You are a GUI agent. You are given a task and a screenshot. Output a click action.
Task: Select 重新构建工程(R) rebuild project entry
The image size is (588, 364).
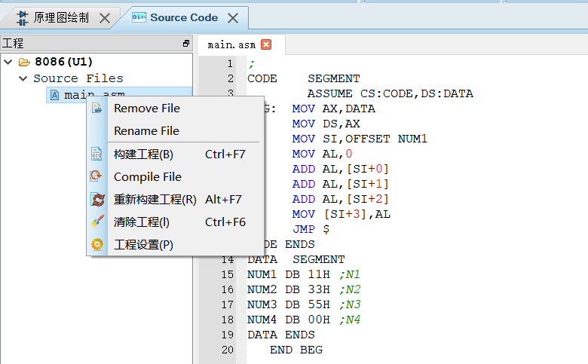click(x=175, y=200)
